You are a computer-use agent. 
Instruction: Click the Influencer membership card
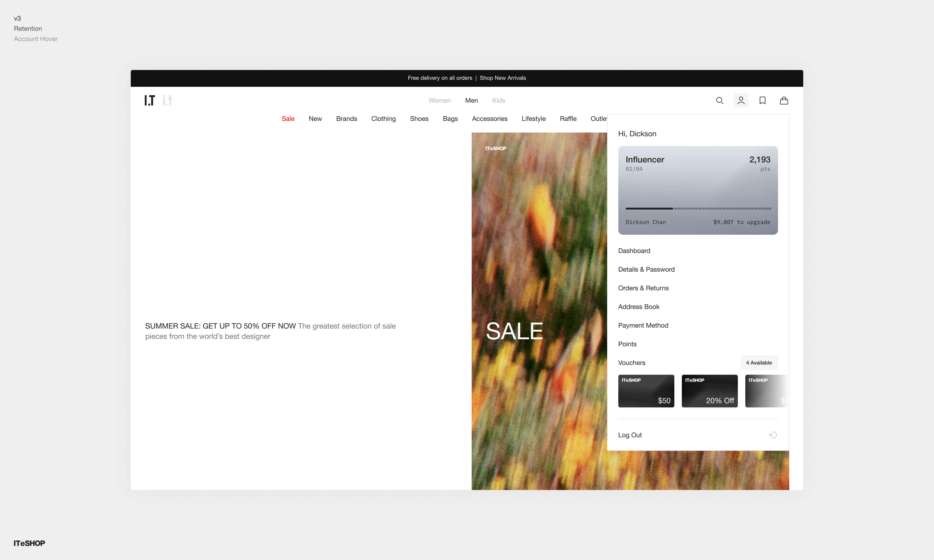[x=698, y=190]
